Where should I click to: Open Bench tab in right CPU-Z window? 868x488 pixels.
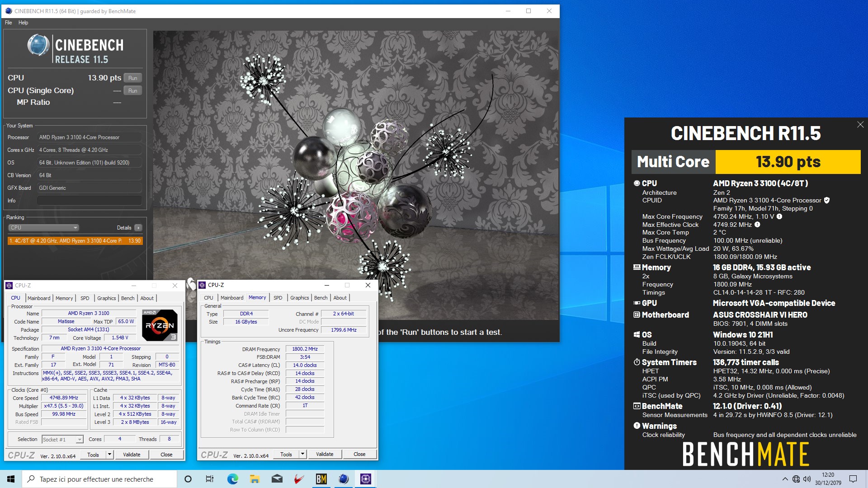321,298
